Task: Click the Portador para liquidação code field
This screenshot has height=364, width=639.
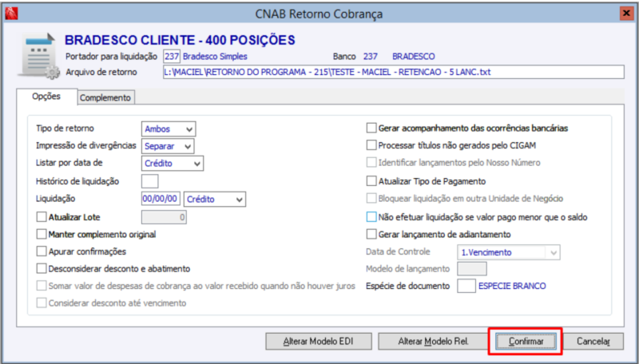Action: (172, 56)
